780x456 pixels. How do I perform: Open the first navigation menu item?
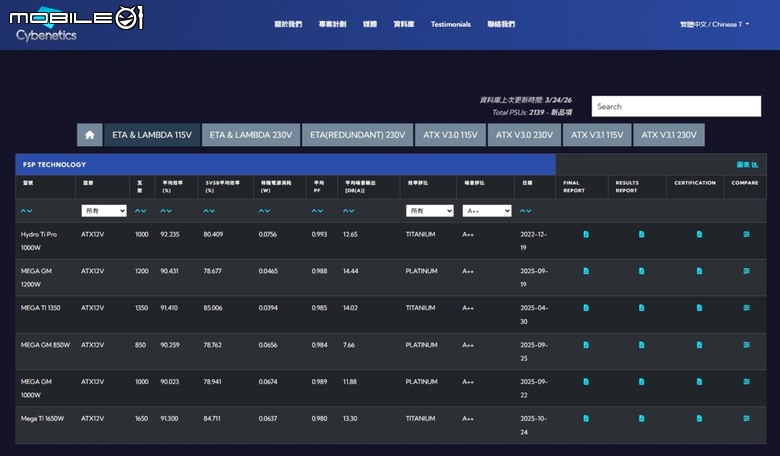pos(288,24)
